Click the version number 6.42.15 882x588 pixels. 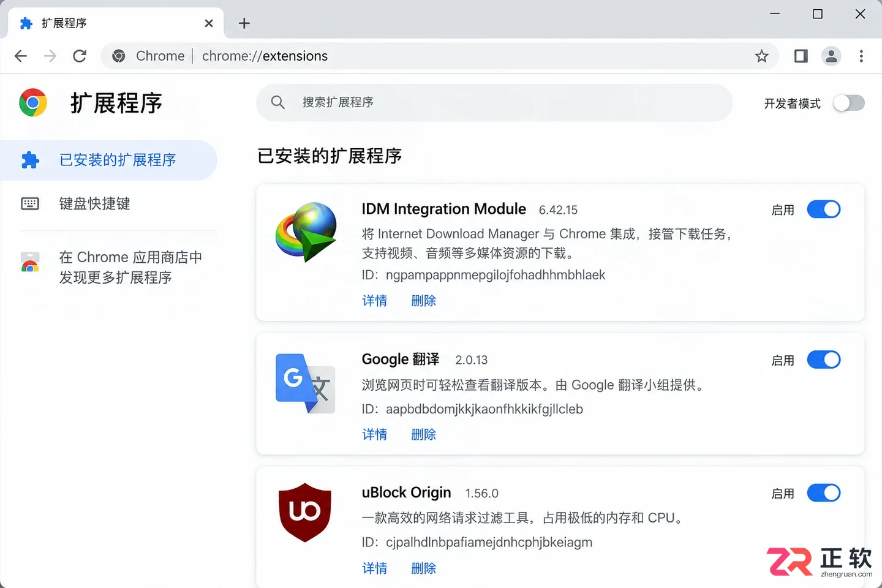tap(558, 210)
